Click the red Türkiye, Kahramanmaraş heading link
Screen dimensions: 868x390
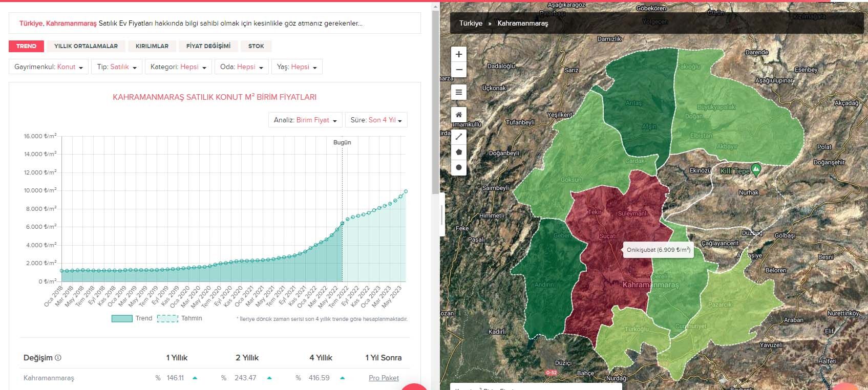(58, 24)
